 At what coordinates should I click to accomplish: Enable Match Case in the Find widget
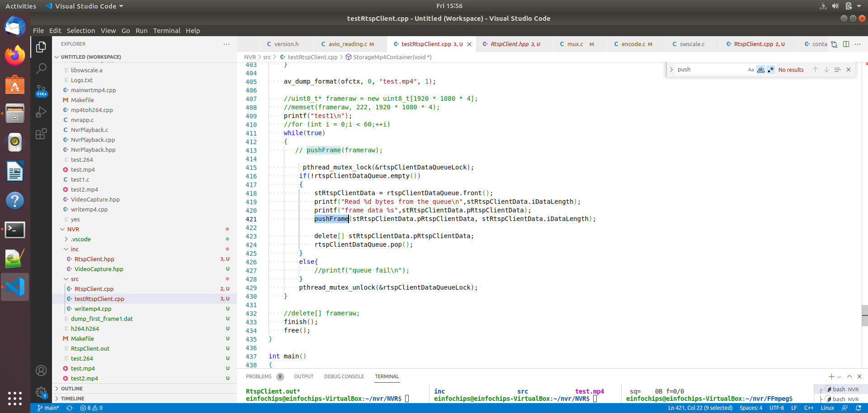pos(751,70)
